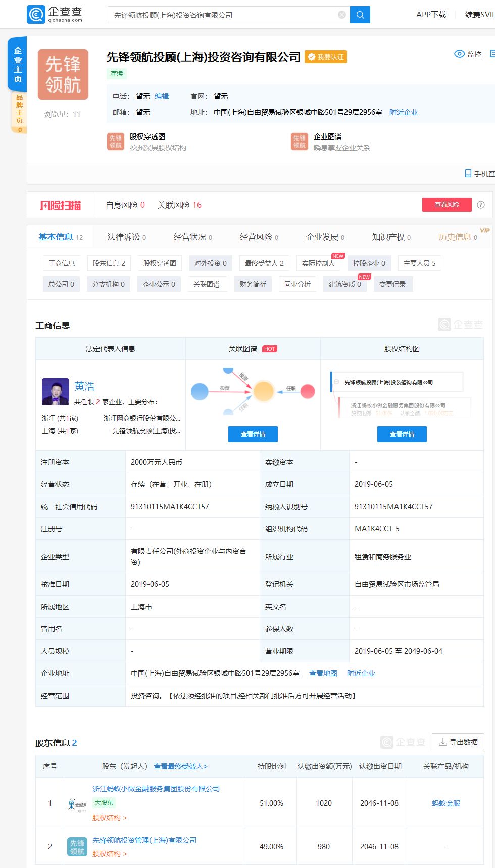Click the 导出数据 button
This screenshot has width=495, height=868.
tap(458, 742)
